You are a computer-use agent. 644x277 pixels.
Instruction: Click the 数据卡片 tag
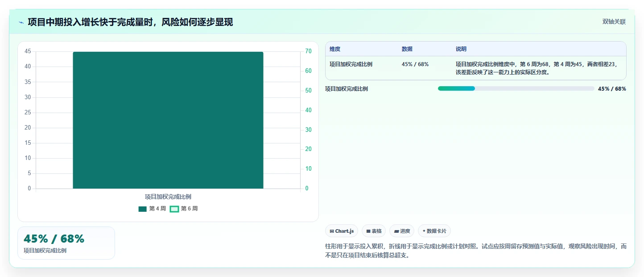pyautogui.click(x=434, y=231)
